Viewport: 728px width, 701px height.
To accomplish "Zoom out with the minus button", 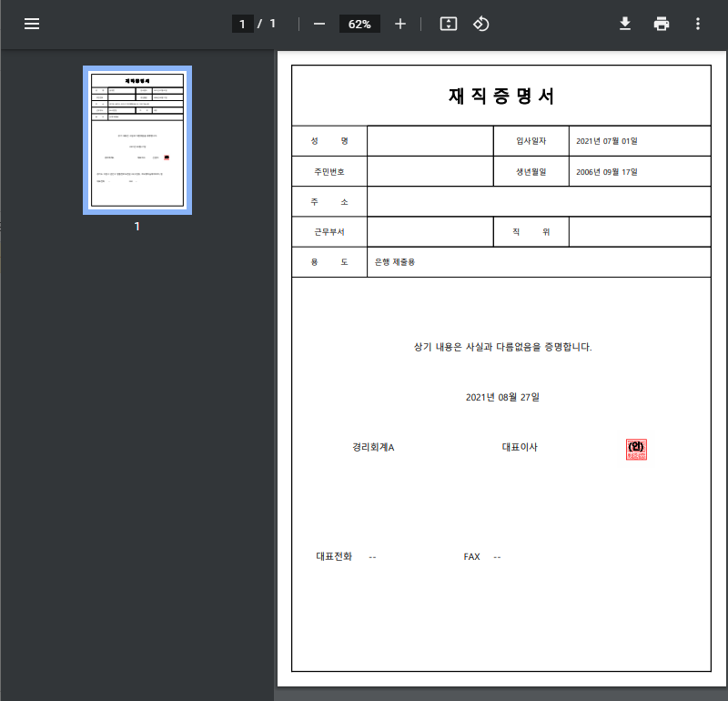I will pyautogui.click(x=319, y=24).
